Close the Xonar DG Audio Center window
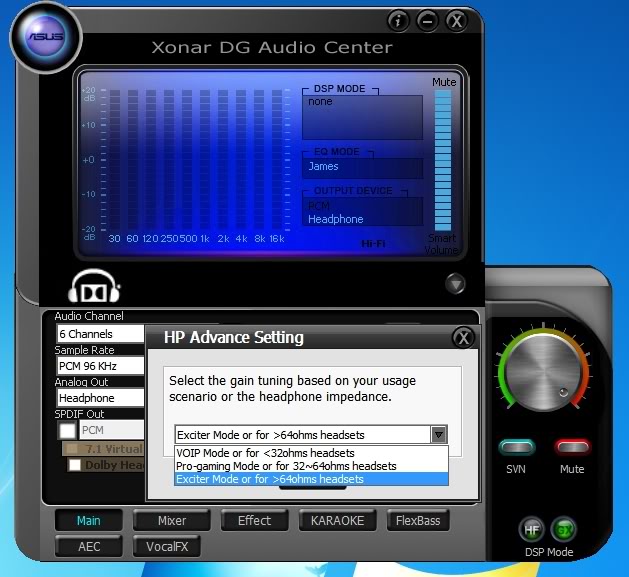The height and width of the screenshot is (577, 629). [457, 21]
